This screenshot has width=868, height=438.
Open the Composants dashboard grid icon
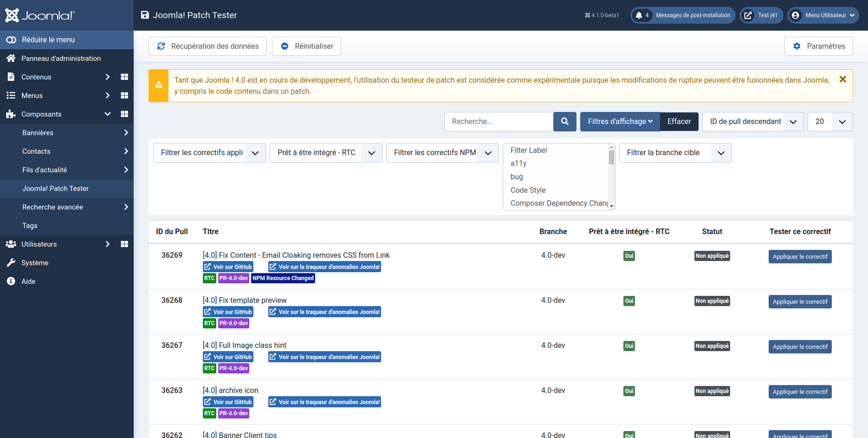click(124, 114)
